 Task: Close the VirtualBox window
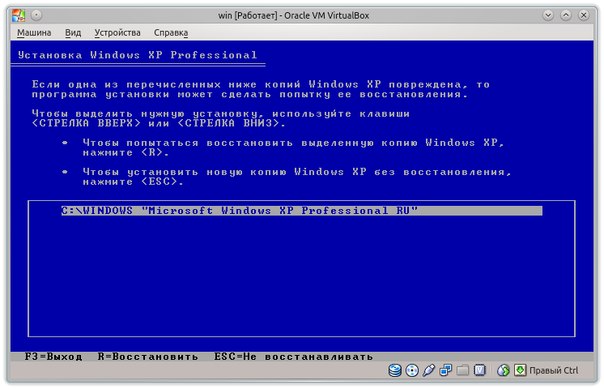pyautogui.click(x=584, y=15)
